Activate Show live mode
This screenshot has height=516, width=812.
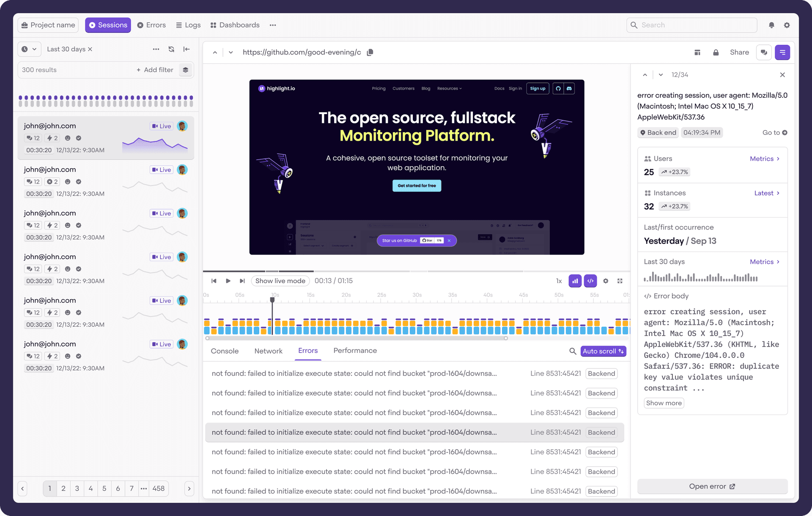point(280,281)
